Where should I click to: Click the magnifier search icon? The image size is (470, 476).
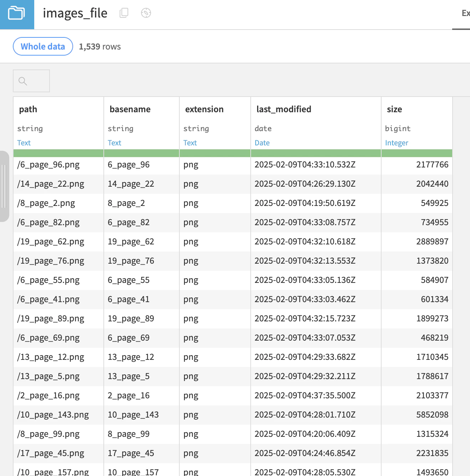click(x=23, y=81)
